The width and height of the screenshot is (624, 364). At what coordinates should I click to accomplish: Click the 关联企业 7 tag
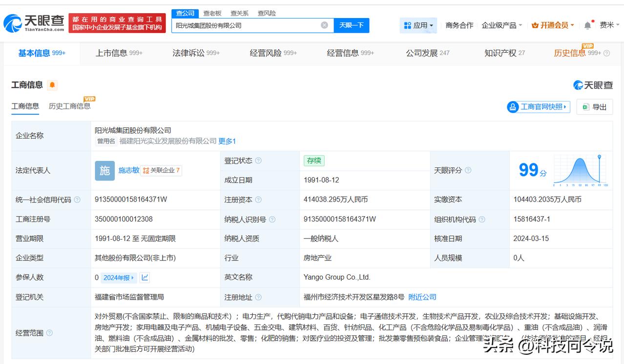coord(161,170)
